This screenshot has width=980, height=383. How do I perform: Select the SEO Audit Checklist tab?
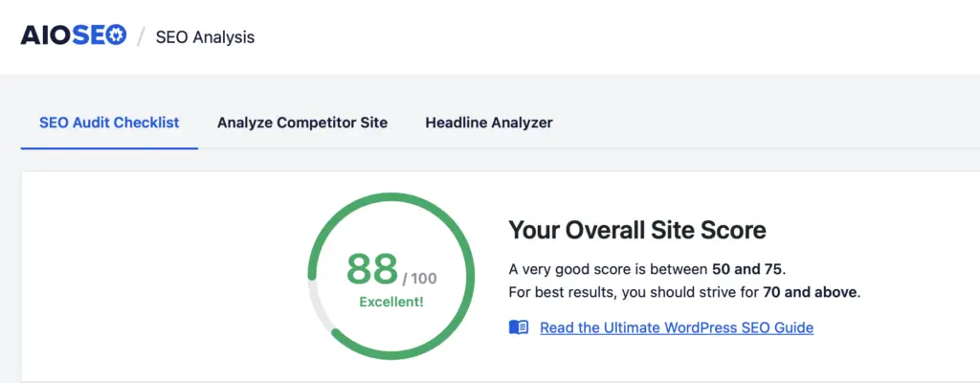click(x=109, y=123)
